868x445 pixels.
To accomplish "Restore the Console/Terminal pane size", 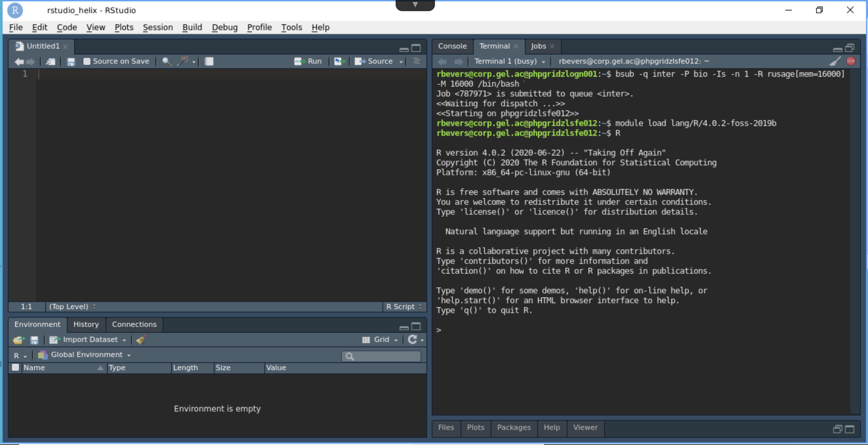I will pyautogui.click(x=850, y=48).
